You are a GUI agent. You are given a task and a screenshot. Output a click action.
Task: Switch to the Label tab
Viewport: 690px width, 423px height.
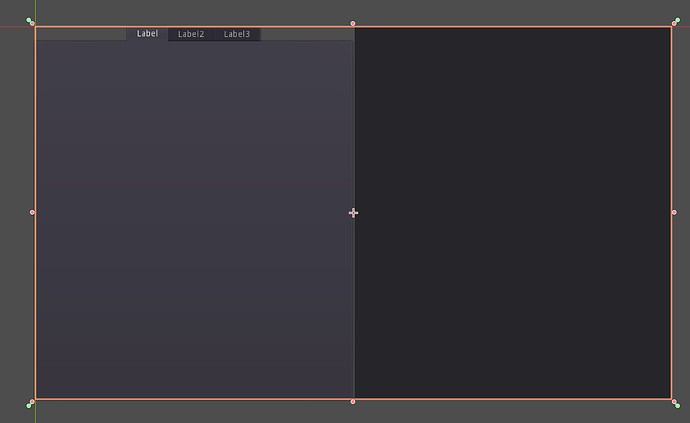pos(147,34)
